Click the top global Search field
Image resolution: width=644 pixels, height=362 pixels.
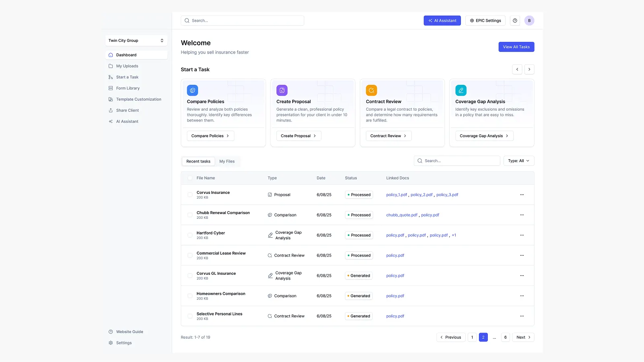pos(243,21)
